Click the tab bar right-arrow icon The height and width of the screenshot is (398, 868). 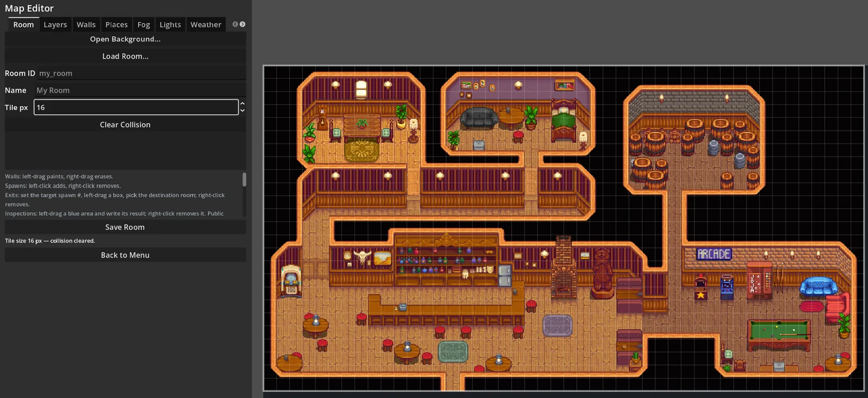[242, 24]
